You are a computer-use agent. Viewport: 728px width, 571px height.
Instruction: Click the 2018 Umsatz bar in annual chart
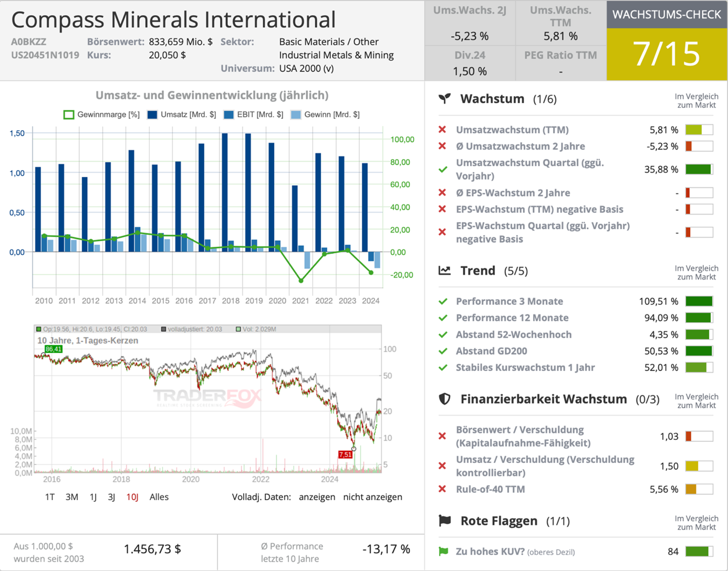click(x=225, y=193)
